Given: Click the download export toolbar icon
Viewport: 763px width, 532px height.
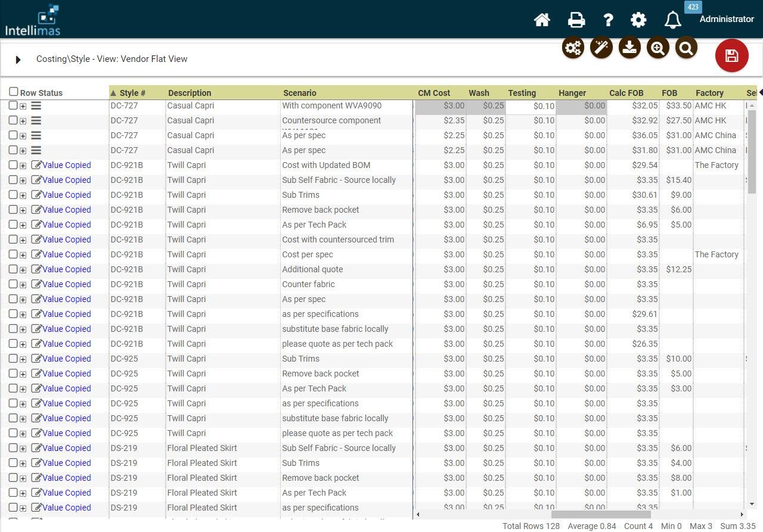Looking at the screenshot, I should (629, 48).
